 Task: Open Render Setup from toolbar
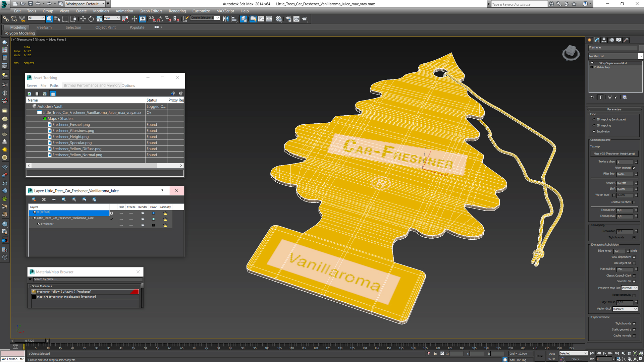(x=288, y=19)
